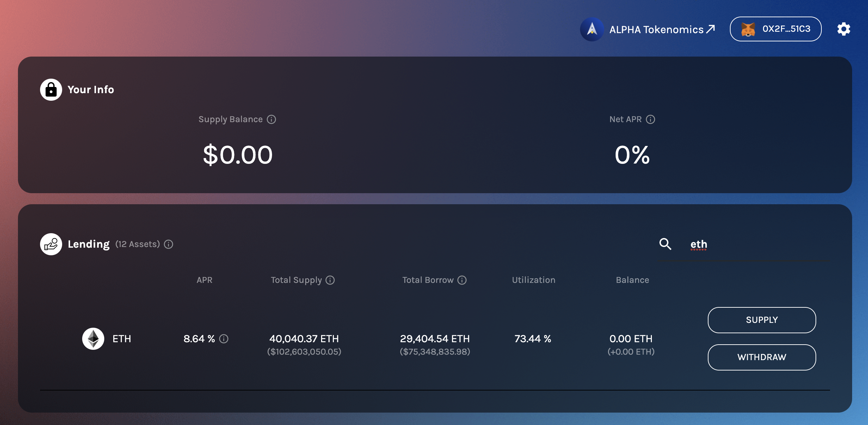Viewport: 868px width, 425px height.
Task: Click the Net APR info icon
Action: click(x=650, y=119)
